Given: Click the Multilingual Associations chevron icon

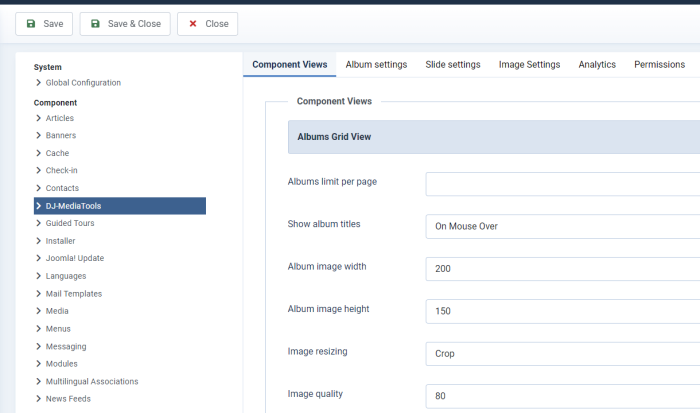Looking at the screenshot, I should tap(38, 381).
